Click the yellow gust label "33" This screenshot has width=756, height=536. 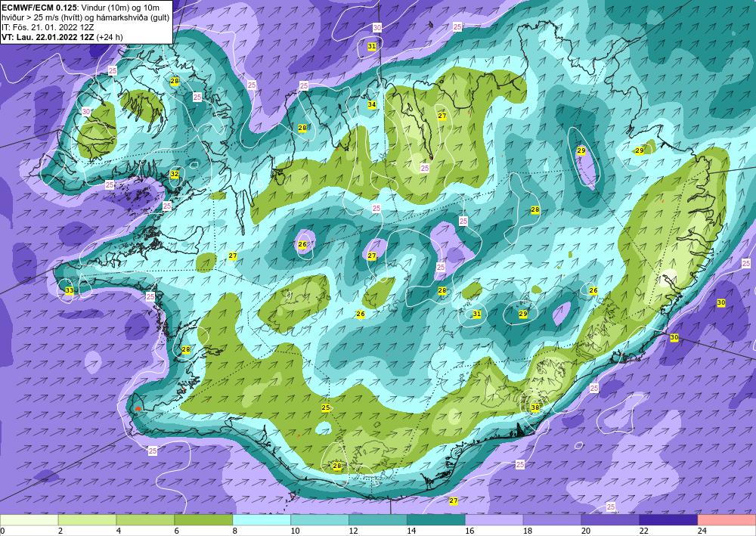coord(70,290)
